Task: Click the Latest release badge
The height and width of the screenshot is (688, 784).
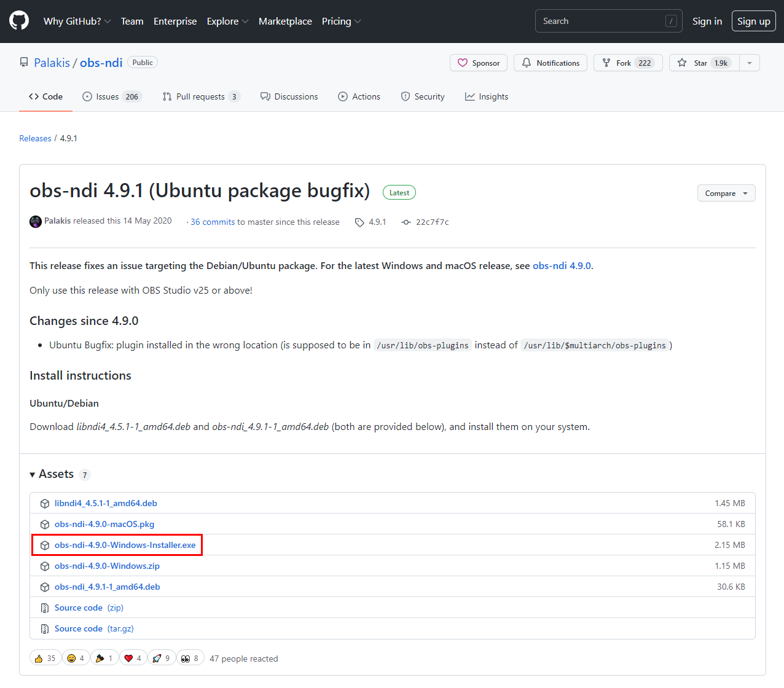Action: [399, 192]
